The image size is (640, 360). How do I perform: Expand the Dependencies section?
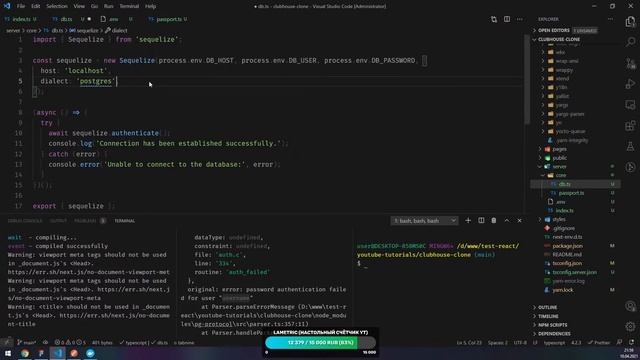tap(554, 333)
